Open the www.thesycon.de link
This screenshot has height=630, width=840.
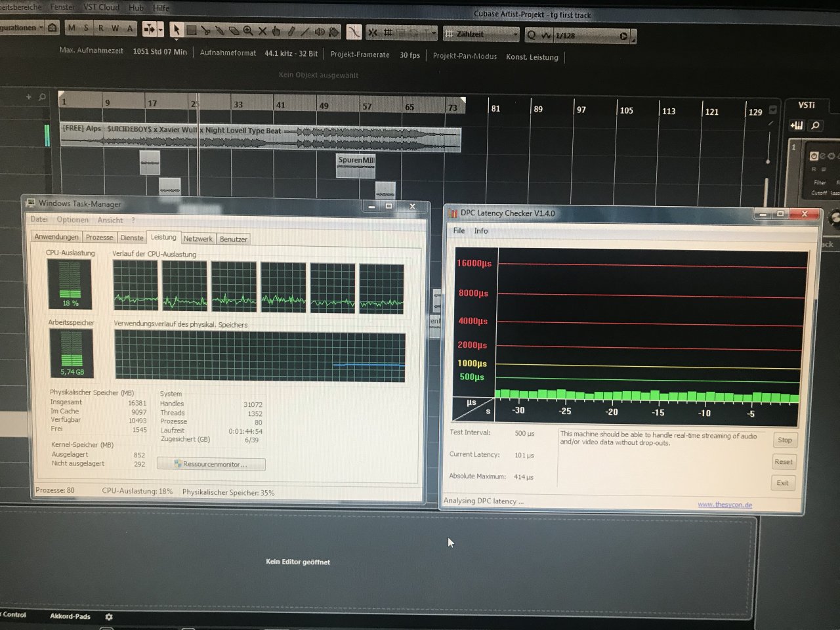(x=725, y=505)
